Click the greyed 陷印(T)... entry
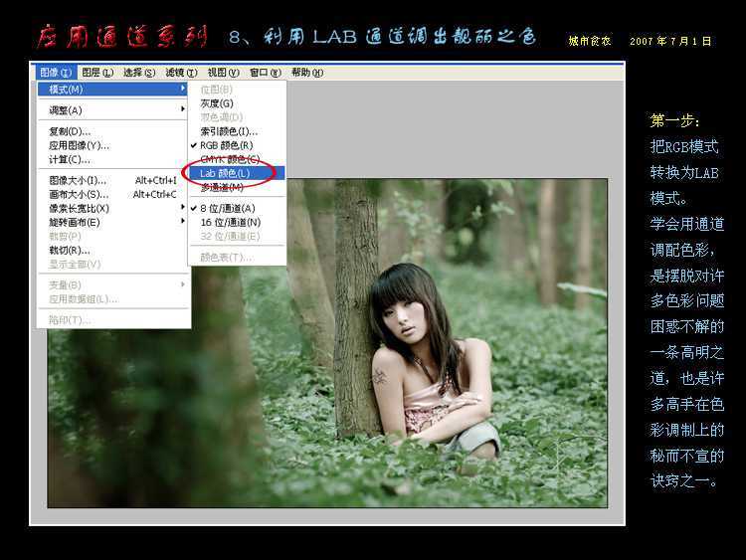Viewport: 746px width, 560px height. (112, 319)
